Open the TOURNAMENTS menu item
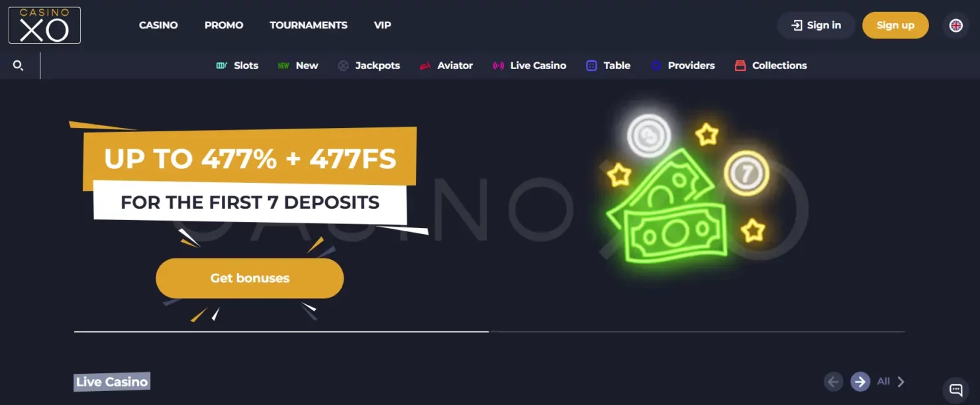The image size is (980, 405). coord(309,25)
